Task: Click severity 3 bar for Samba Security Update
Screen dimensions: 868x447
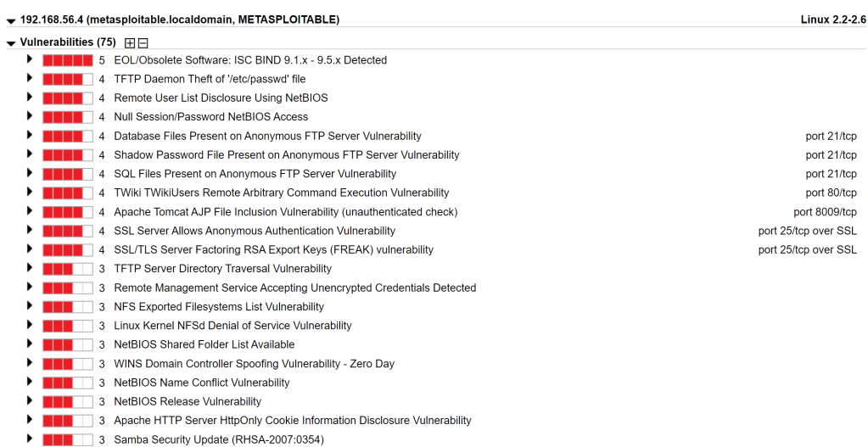Action: [67, 439]
